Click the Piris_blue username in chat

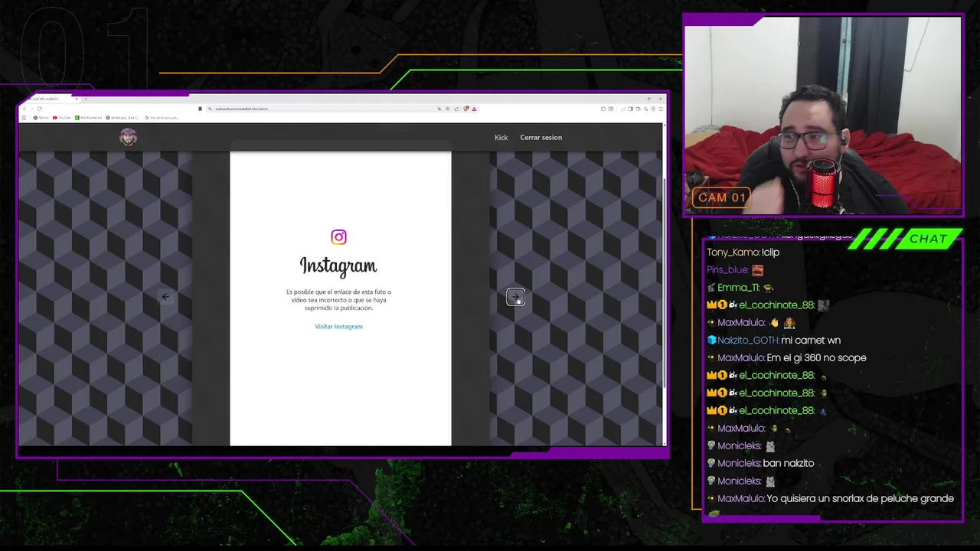[728, 270]
